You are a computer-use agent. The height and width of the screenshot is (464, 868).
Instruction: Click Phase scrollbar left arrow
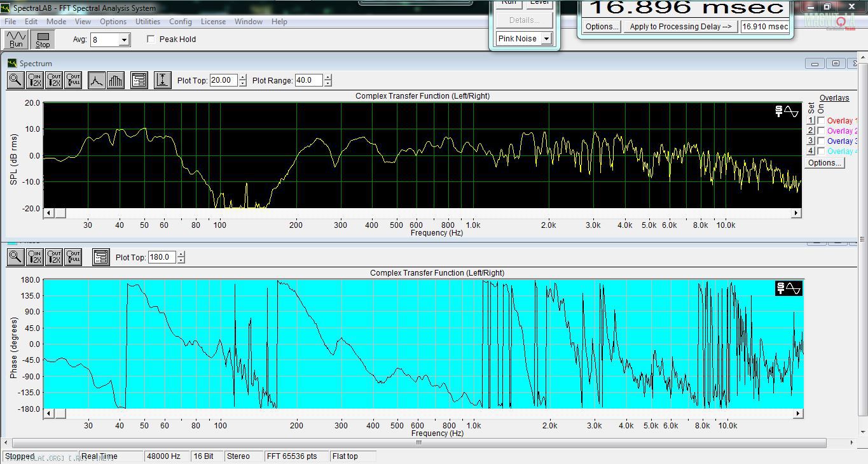coord(49,414)
